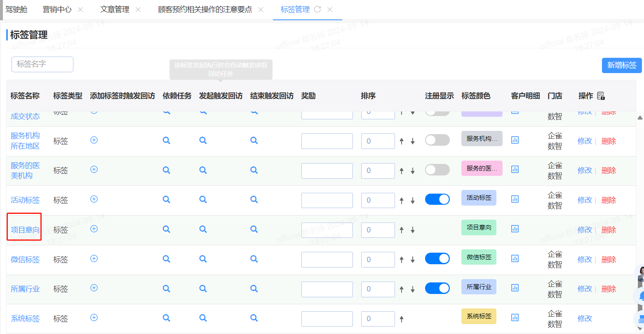Enable 注册显示 toggle for 服务机构所在地区

(437, 140)
